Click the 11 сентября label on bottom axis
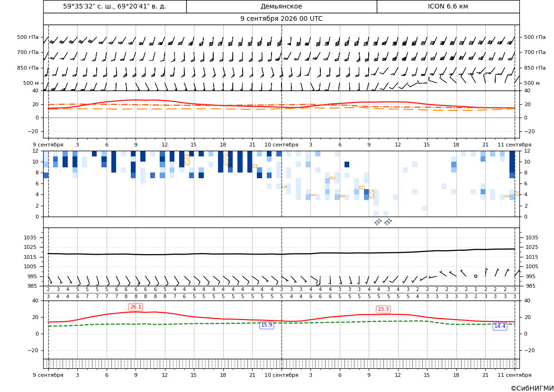 click(x=515, y=375)
